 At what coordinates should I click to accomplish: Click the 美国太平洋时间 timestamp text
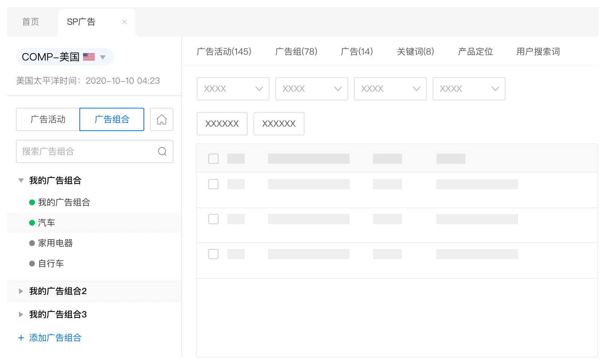pos(88,81)
